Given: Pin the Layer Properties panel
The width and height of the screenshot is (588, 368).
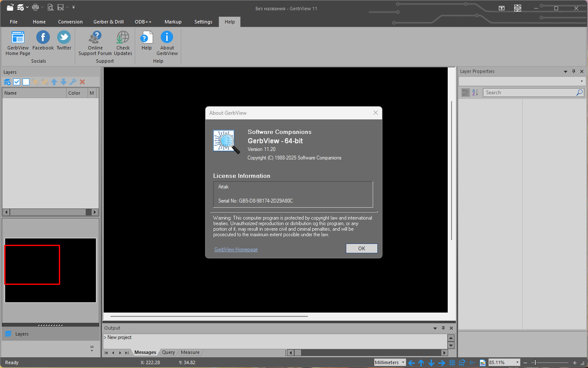Looking at the screenshot, I should [574, 72].
